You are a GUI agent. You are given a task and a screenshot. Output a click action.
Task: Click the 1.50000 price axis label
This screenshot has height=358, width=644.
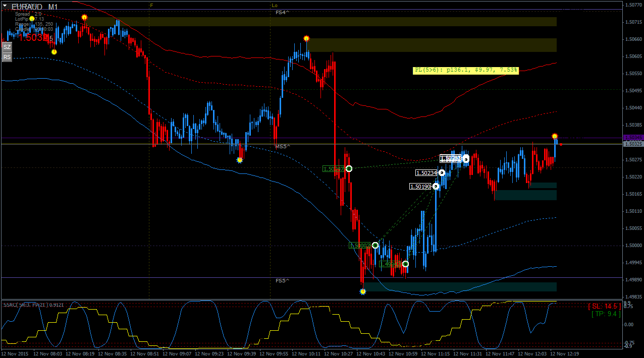(x=633, y=246)
